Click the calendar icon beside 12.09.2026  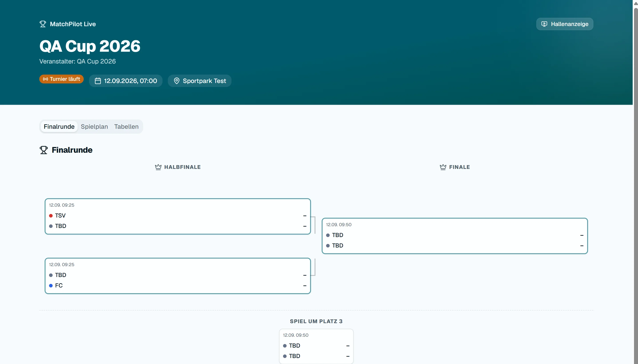[x=98, y=81]
